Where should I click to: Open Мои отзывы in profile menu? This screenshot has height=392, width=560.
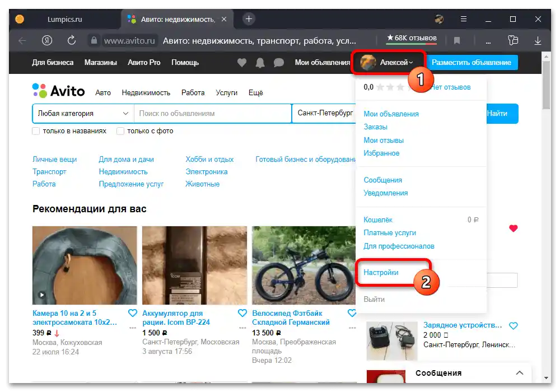(384, 141)
